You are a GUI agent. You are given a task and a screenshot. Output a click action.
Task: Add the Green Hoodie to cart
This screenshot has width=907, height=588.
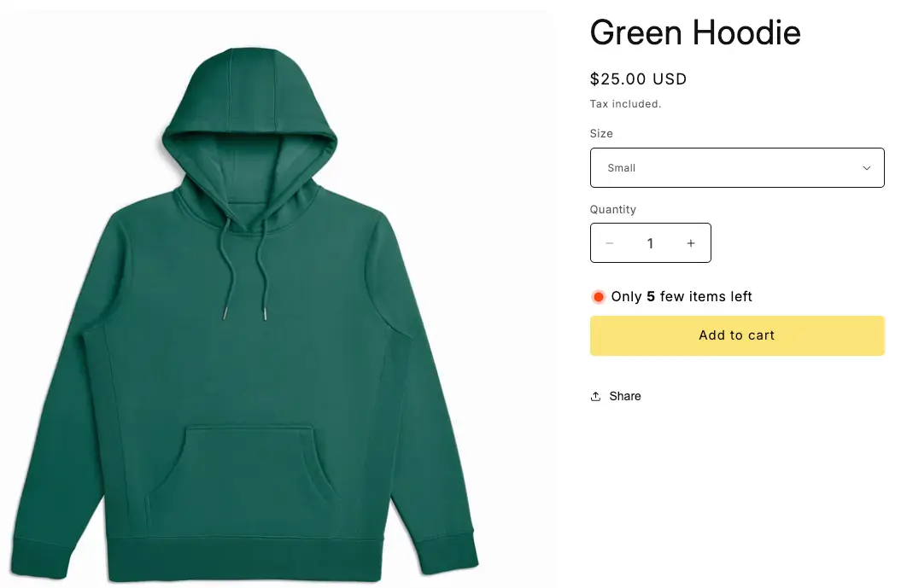coord(737,335)
